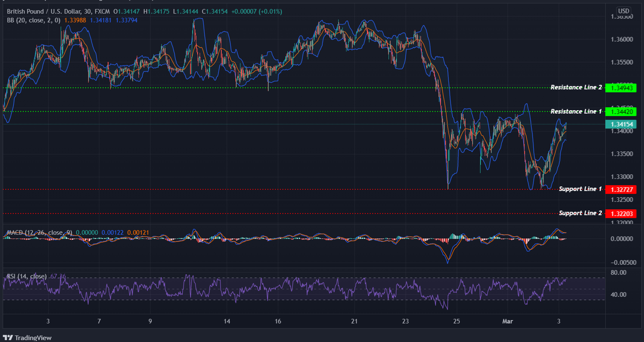Viewport: 644px width, 342px height.
Task: Select Support Line 1 price tag 1.32727
Action: click(622, 189)
